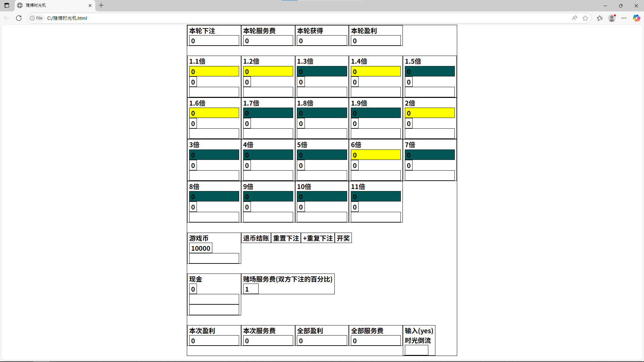644x362 pixels.
Task: Click the Read aloud icon in address bar
Action: pos(575,18)
